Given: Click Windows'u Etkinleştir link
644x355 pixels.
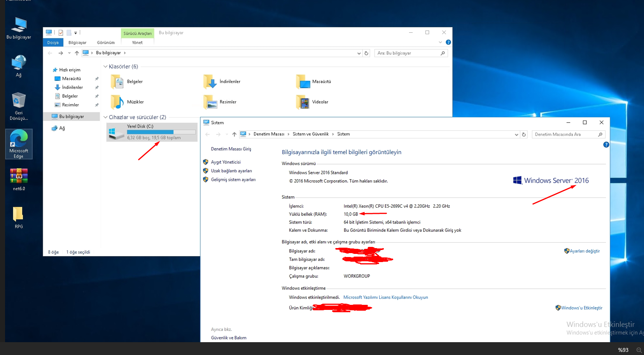Looking at the screenshot, I should point(581,308).
